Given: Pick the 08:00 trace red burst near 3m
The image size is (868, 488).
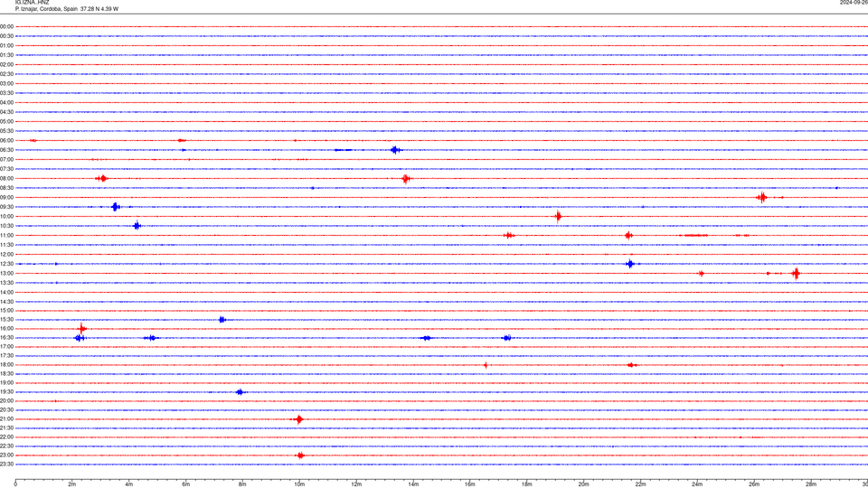Looking at the screenshot, I should click(101, 179).
